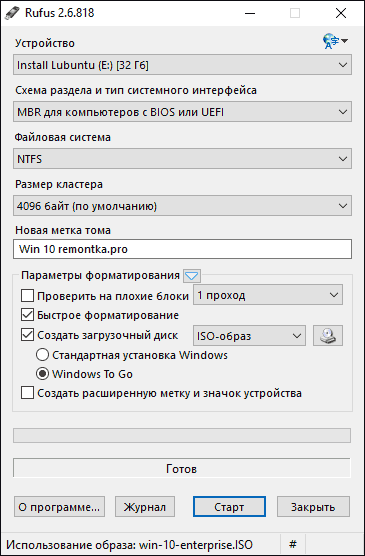Image resolution: width=365 pixels, height=556 pixels.
Task: Open the NTFS file system dropdown
Action: click(182, 159)
